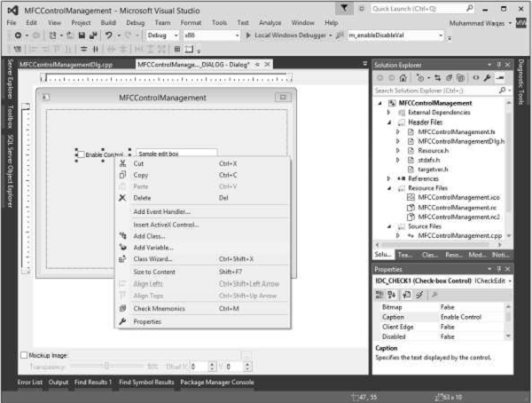The width and height of the screenshot is (532, 403).
Task: Open the x86 platform dropdown
Action: click(x=237, y=36)
